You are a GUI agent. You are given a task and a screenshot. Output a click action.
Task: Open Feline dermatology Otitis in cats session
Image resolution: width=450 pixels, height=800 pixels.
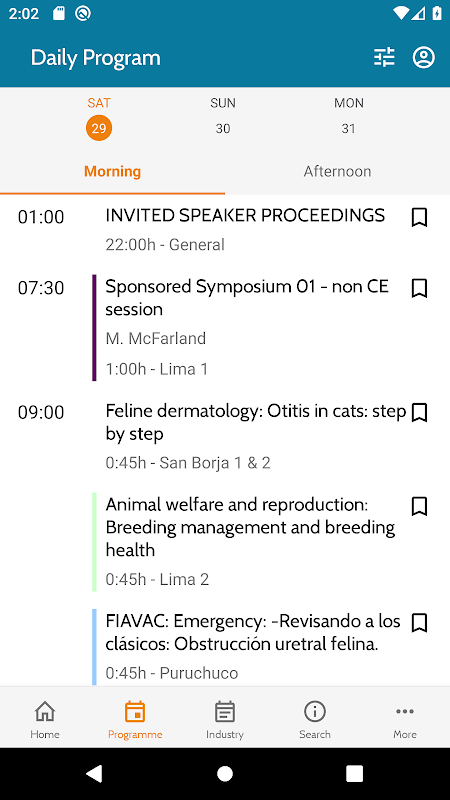click(x=256, y=422)
